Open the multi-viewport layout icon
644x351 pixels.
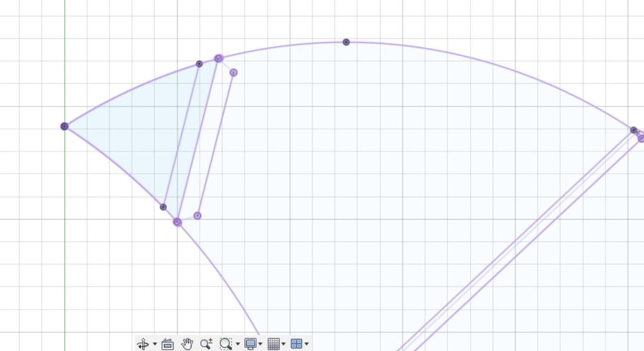coord(296,344)
